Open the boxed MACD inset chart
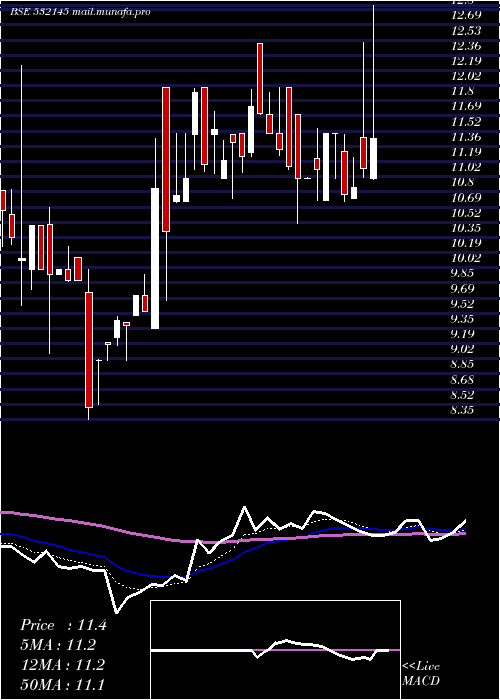The height and width of the screenshot is (700, 500). [x=275, y=650]
